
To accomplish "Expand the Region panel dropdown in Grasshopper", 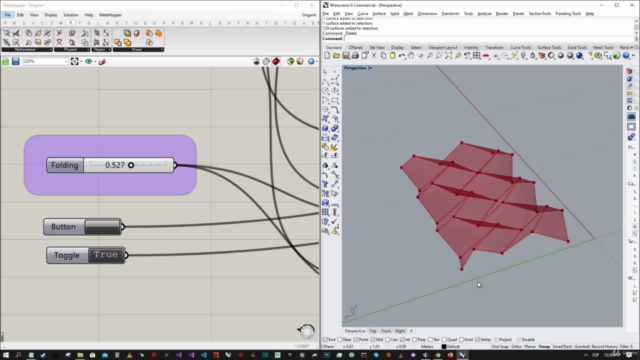I will click(109, 50).
